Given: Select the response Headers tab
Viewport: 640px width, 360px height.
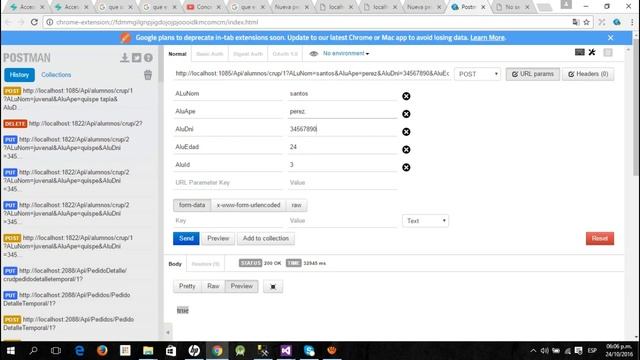Looking at the screenshot, I should pos(205,264).
